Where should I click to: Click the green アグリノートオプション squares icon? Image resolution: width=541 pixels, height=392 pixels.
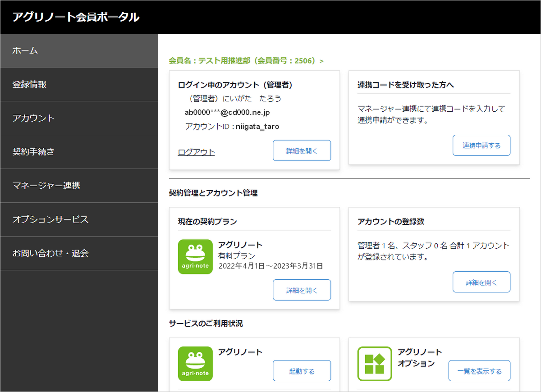(375, 364)
